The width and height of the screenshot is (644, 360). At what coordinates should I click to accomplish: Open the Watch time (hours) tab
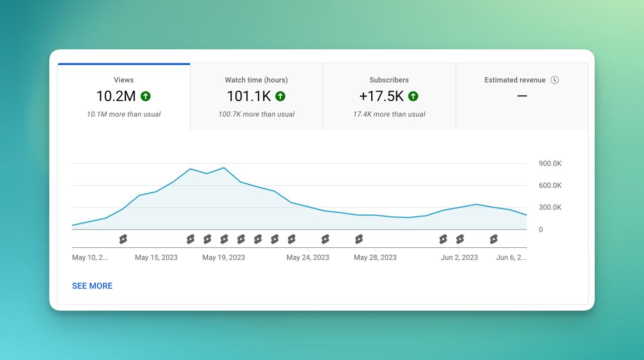coord(256,96)
